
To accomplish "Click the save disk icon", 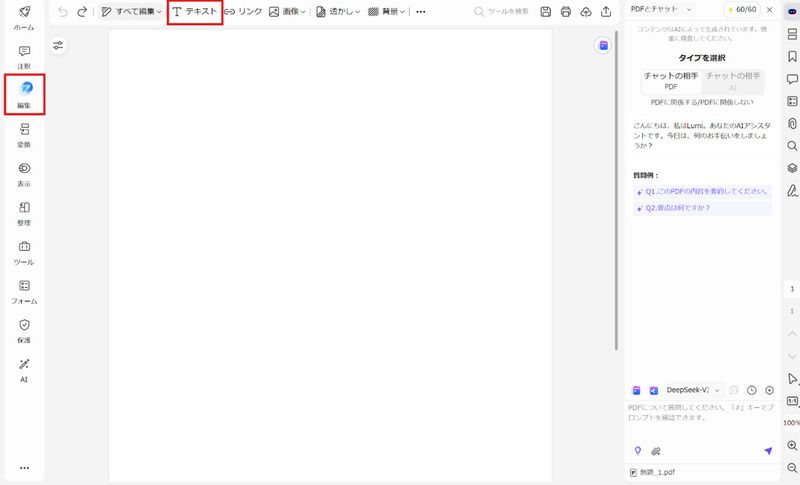I will pos(545,12).
